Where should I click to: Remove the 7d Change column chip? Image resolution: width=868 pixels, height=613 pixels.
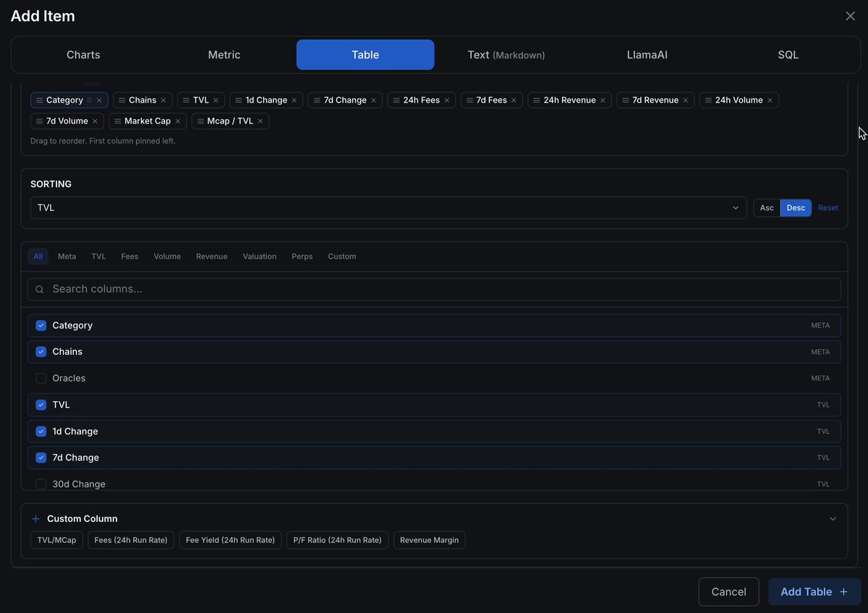[x=373, y=100]
